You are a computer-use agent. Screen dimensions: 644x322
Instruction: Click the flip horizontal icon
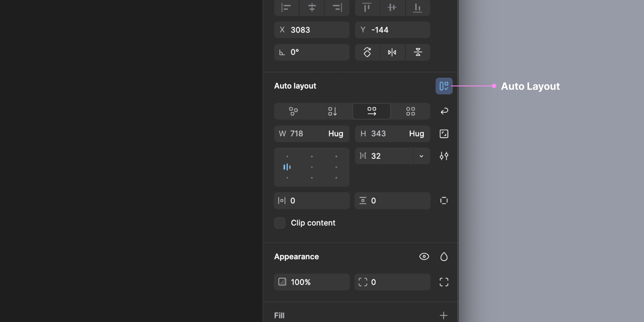[x=392, y=52]
